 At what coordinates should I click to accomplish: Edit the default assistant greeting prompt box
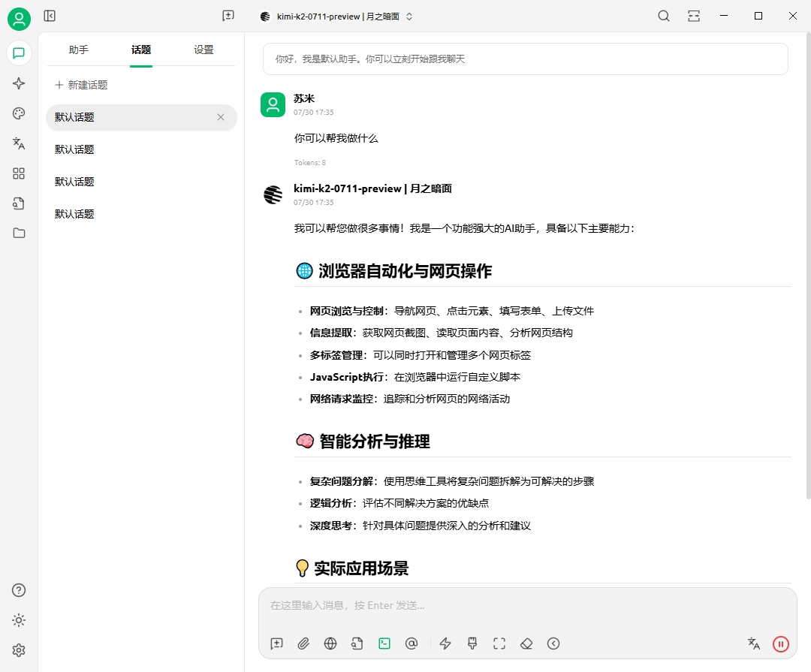[526, 59]
